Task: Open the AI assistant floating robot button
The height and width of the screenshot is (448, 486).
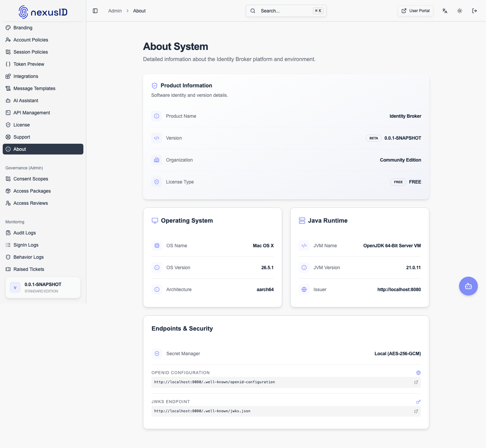Action: click(468, 286)
